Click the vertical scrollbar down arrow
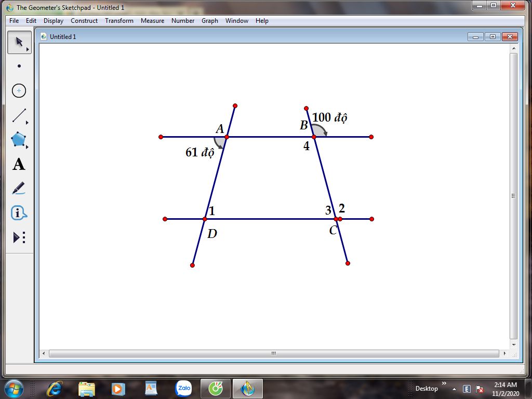 (514, 344)
